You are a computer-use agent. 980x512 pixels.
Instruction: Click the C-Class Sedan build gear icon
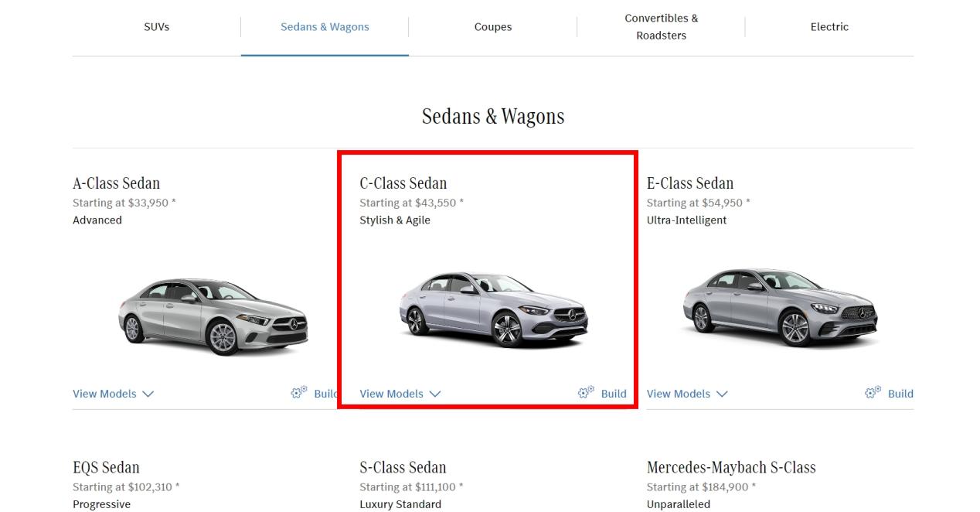coord(586,393)
